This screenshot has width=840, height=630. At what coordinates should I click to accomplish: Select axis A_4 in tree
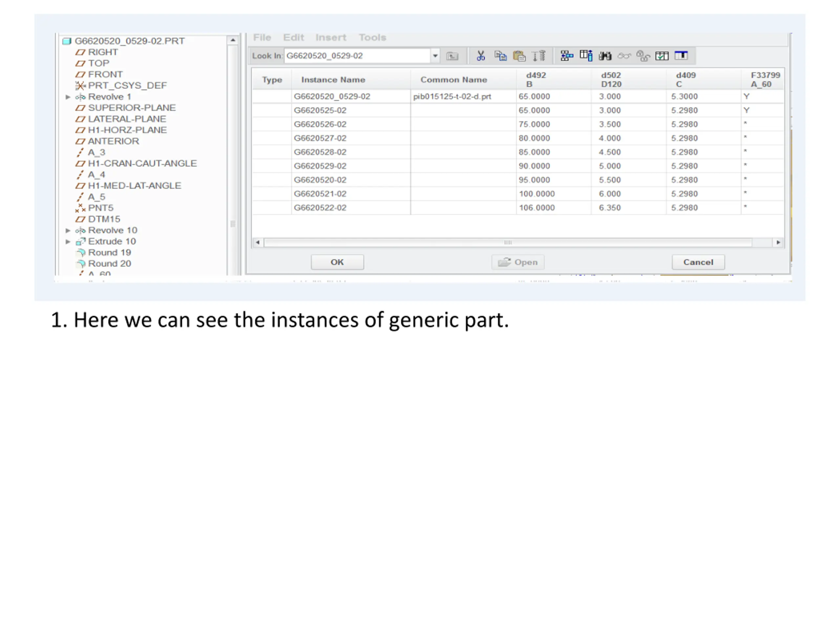tap(96, 174)
